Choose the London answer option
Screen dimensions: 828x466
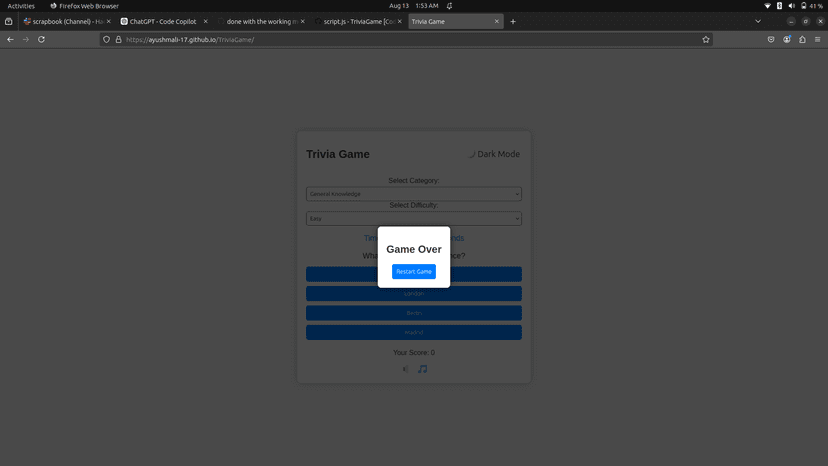coord(413,294)
